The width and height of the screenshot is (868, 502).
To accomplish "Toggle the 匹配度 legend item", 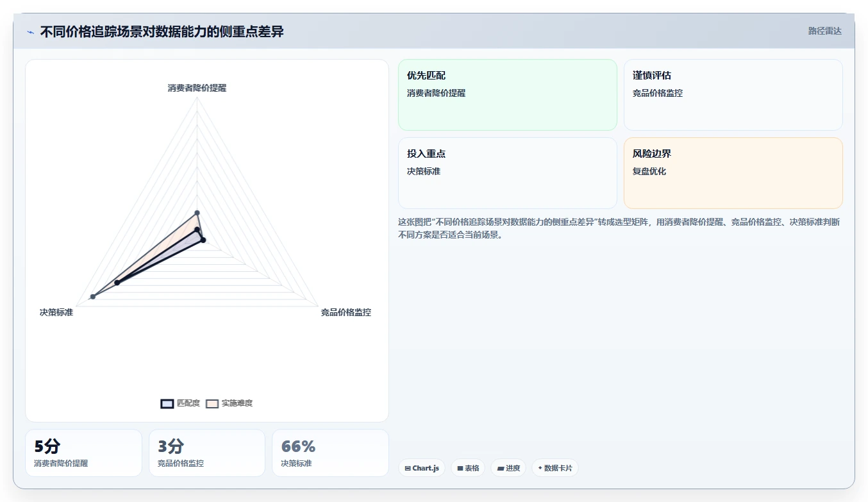I will 180,403.
